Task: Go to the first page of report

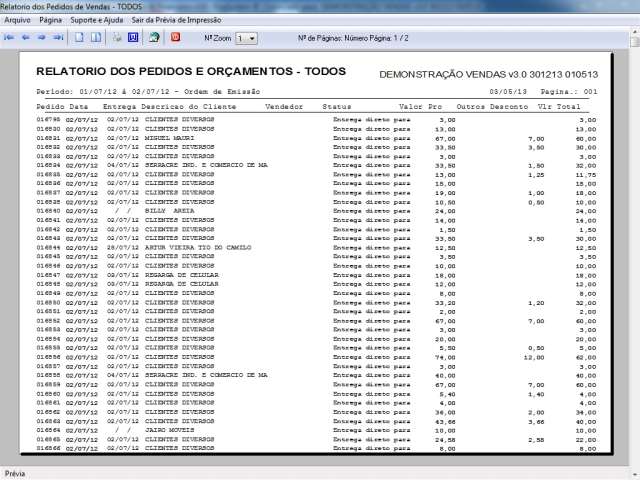Action: point(10,37)
